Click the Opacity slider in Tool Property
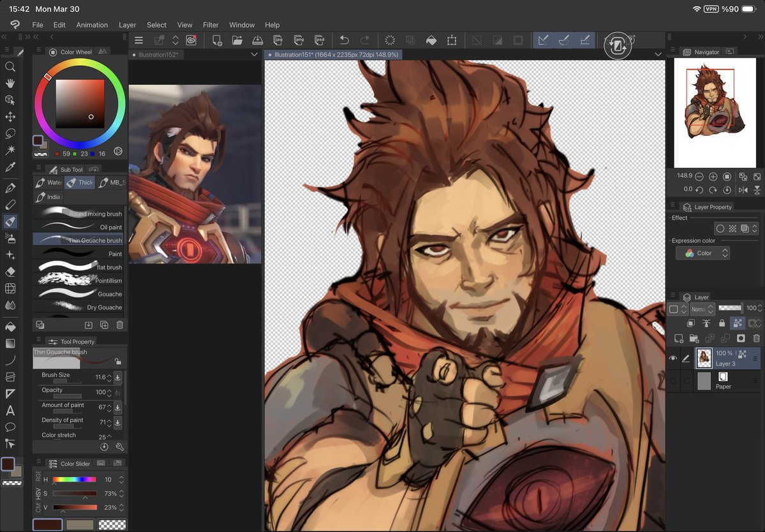Image resolution: width=765 pixels, height=532 pixels. coord(67,395)
